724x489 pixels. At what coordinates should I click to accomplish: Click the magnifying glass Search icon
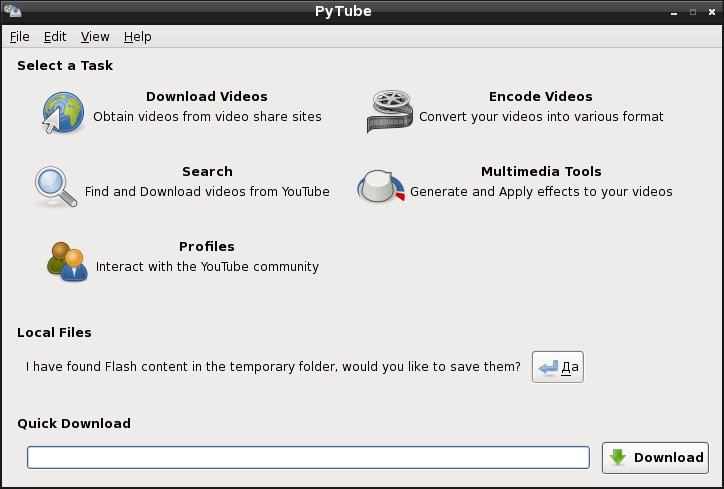click(x=55, y=187)
